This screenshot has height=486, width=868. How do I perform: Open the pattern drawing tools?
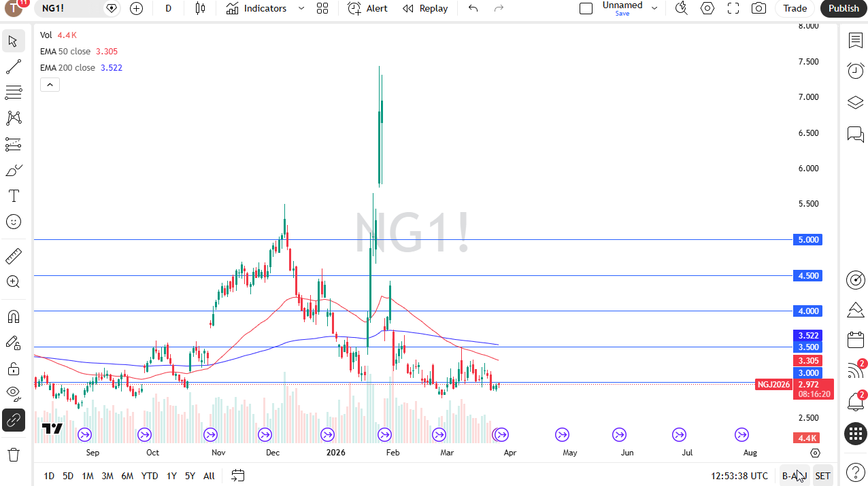point(13,118)
